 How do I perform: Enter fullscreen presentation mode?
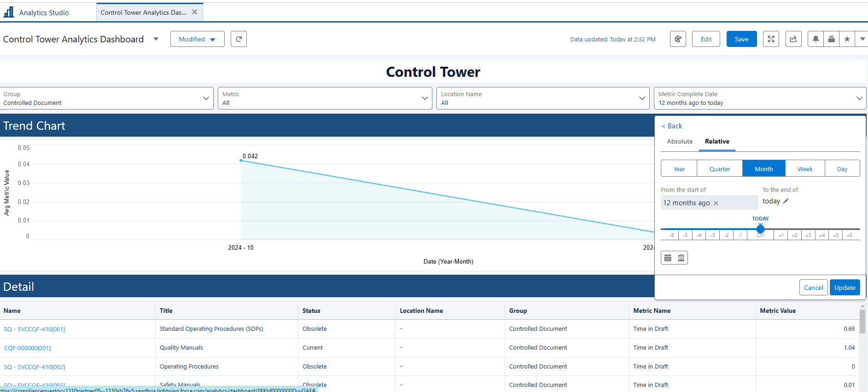[x=771, y=39]
